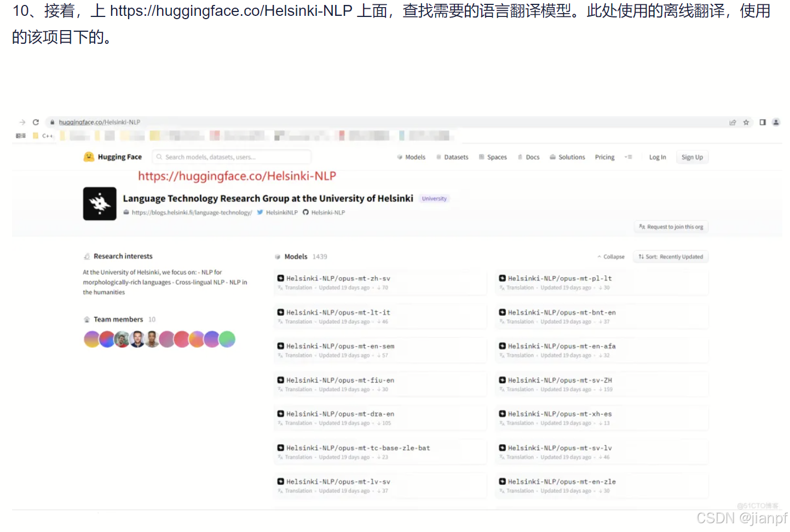
Task: Click the model icon beside opus-mt-en-zle
Action: (x=502, y=482)
